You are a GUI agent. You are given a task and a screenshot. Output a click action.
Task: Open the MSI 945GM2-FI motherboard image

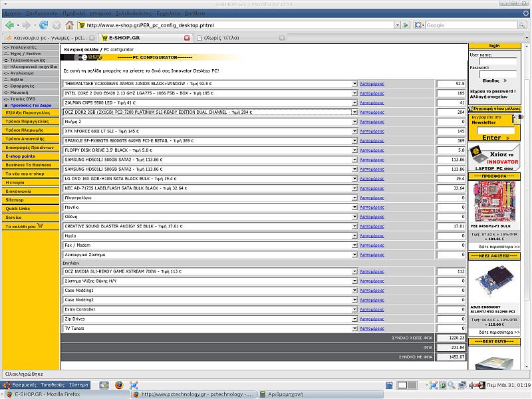(494, 201)
